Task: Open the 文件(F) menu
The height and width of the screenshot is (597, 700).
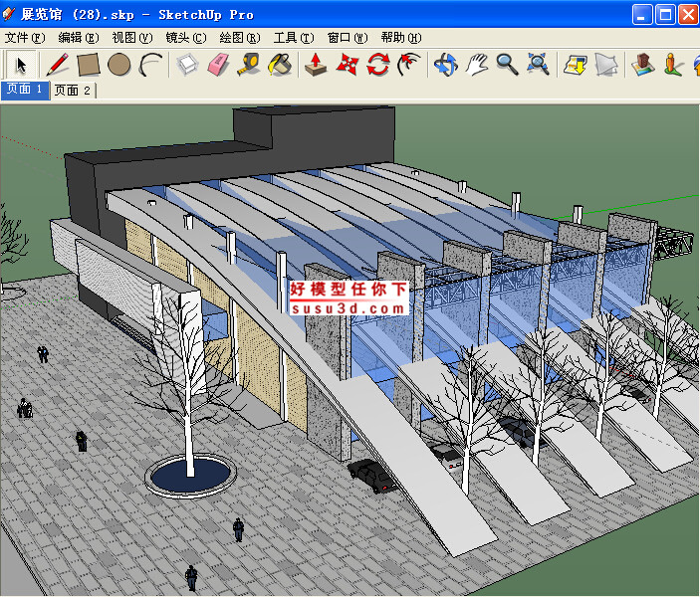Action: tap(25, 38)
